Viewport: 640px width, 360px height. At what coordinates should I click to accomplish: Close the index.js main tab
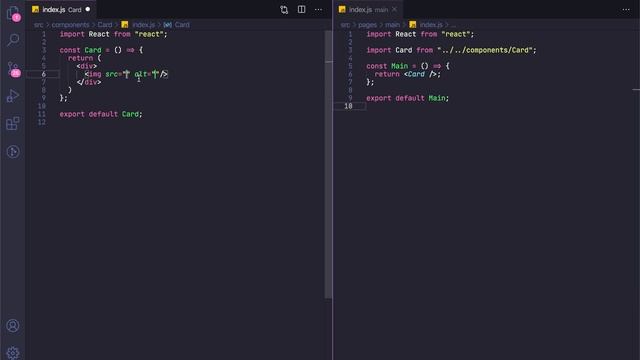[394, 9]
